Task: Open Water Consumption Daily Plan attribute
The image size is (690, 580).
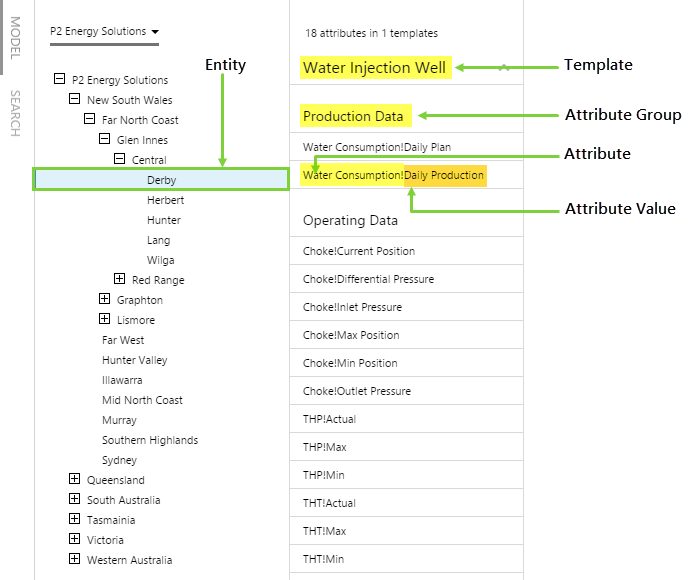Action: (x=377, y=147)
